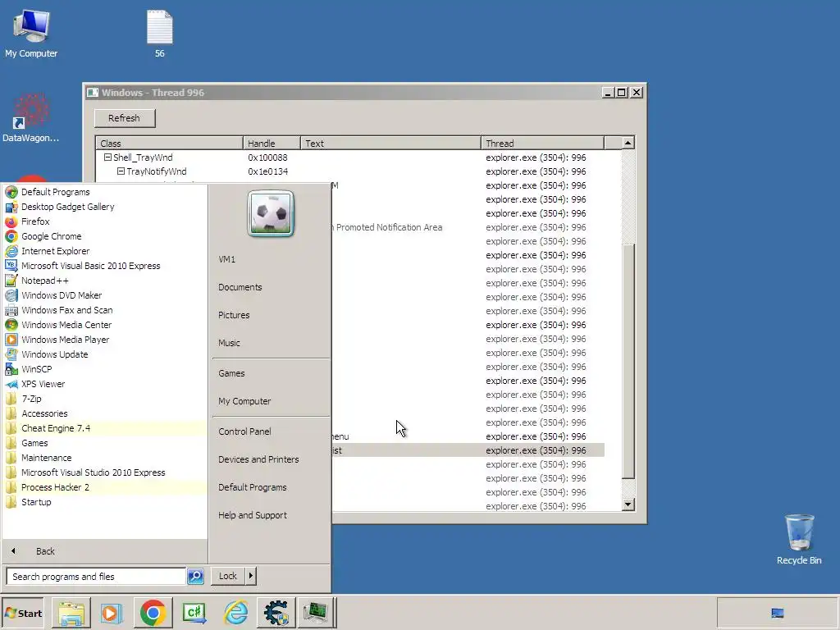Open Control Panel
The height and width of the screenshot is (630, 840).
244,431
